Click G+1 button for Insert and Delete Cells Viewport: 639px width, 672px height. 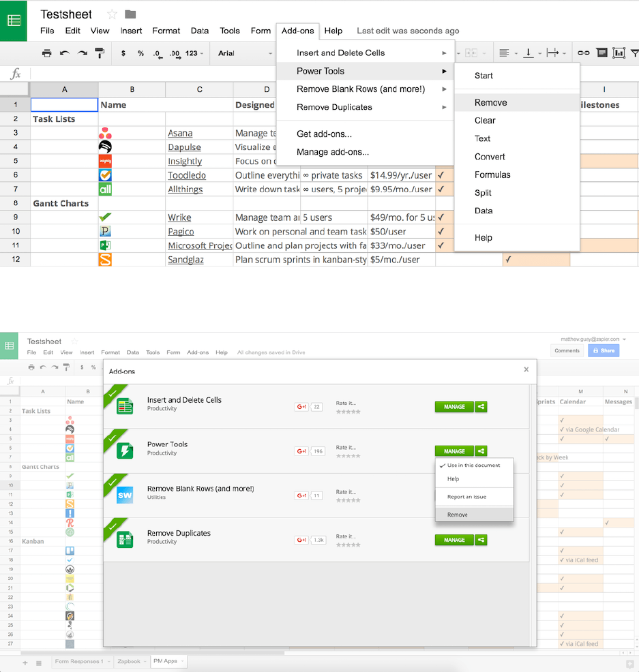[x=301, y=407]
